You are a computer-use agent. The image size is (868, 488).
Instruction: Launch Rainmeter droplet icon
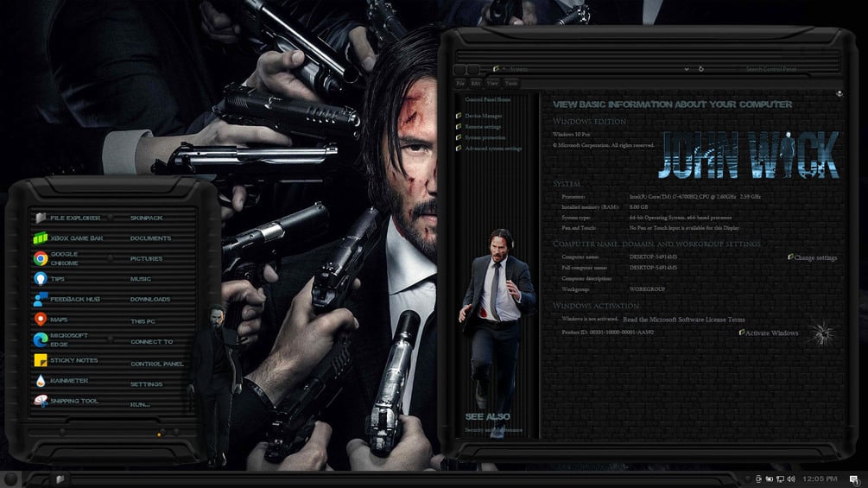41,381
